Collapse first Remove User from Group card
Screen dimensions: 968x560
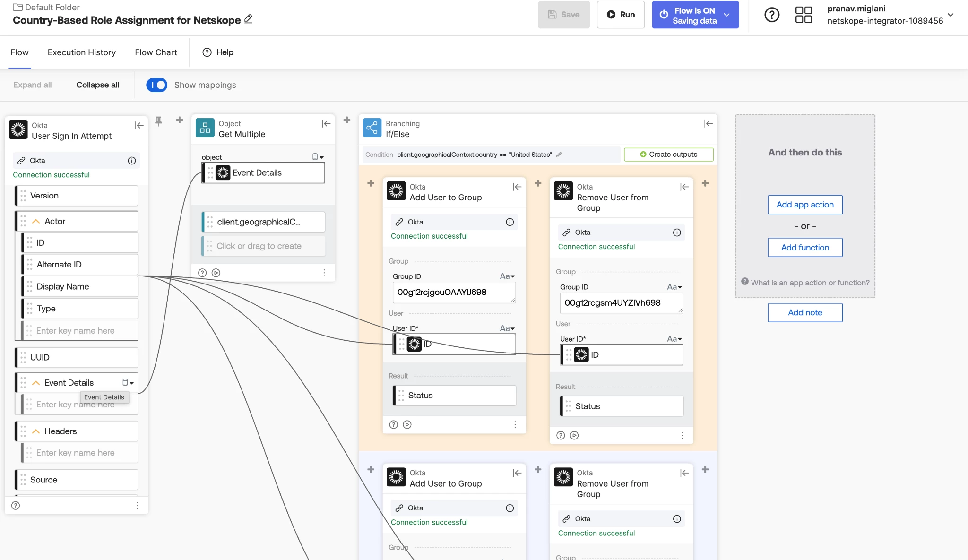coord(684,187)
